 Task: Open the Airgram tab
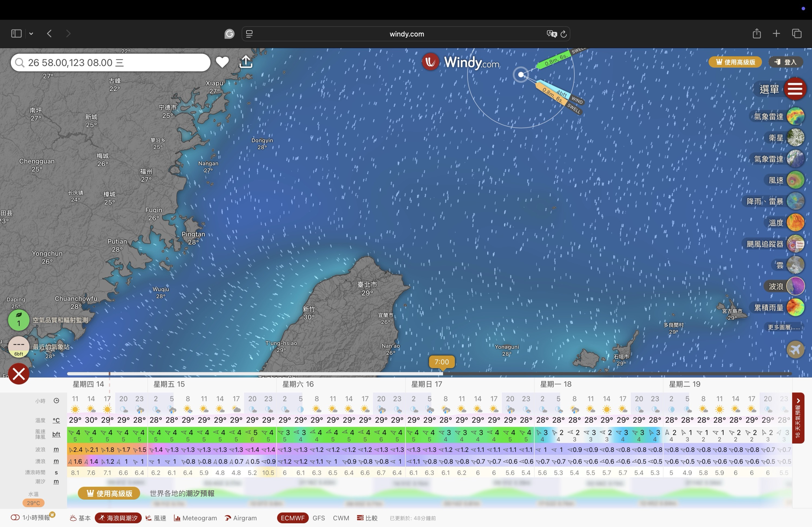[241, 518]
